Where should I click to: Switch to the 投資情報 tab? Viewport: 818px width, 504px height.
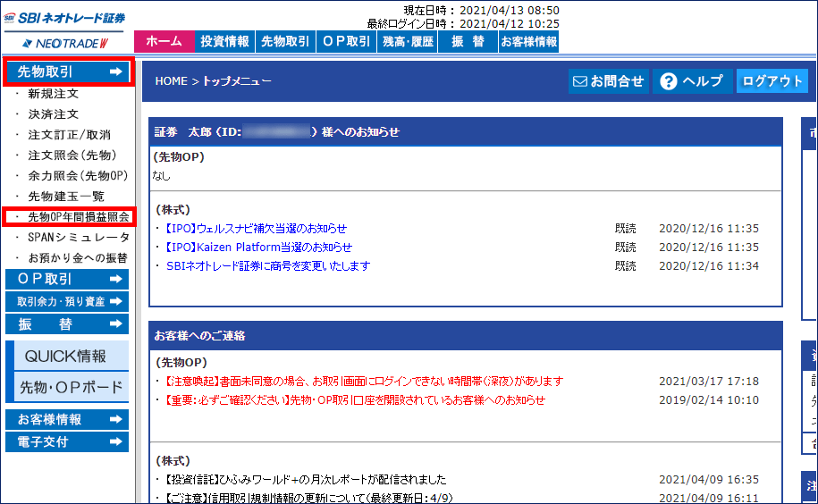[225, 42]
